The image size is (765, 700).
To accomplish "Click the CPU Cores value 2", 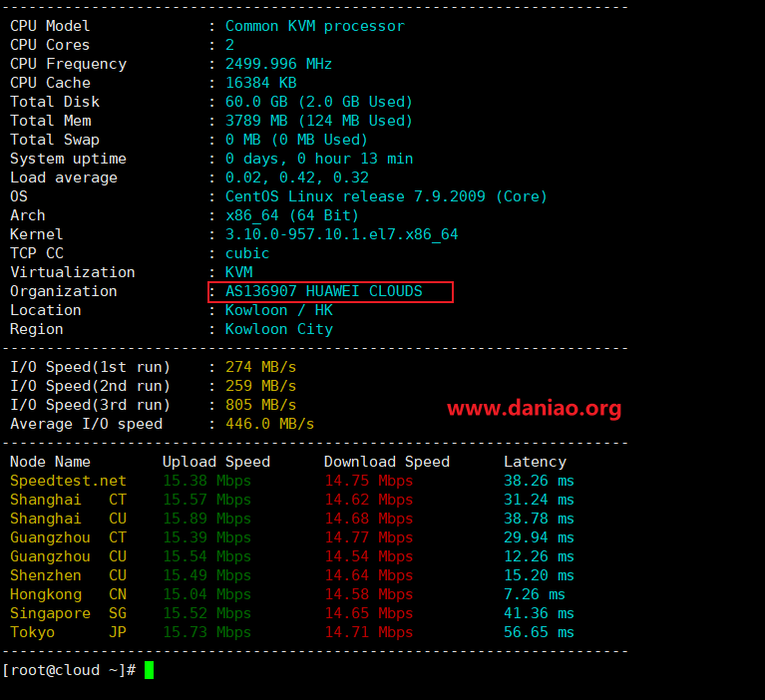I will [229, 45].
